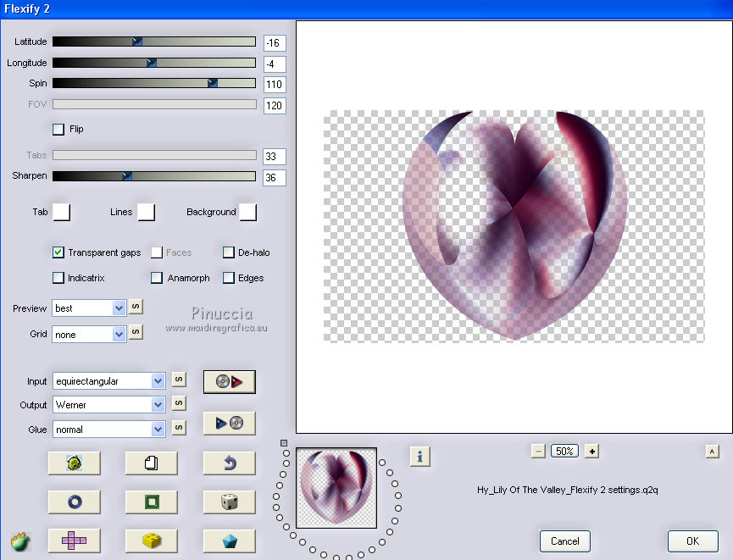Open the Background color swatch

click(247, 212)
